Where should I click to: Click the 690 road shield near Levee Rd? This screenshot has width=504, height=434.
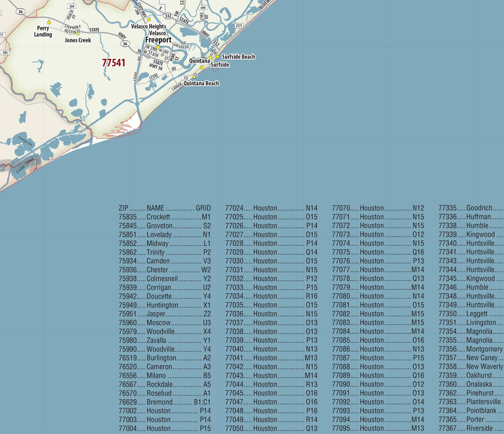click(203, 8)
